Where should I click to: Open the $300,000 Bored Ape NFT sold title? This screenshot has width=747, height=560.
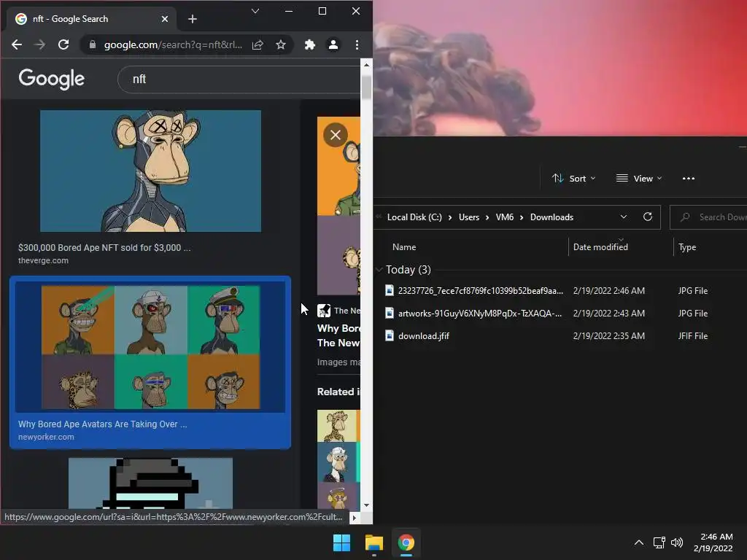coord(104,248)
